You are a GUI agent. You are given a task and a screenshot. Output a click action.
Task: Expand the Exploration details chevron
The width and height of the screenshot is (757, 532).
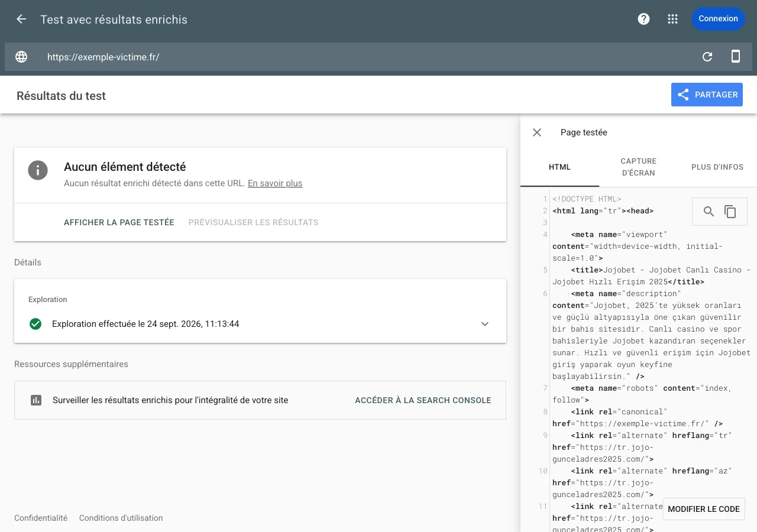tap(485, 324)
